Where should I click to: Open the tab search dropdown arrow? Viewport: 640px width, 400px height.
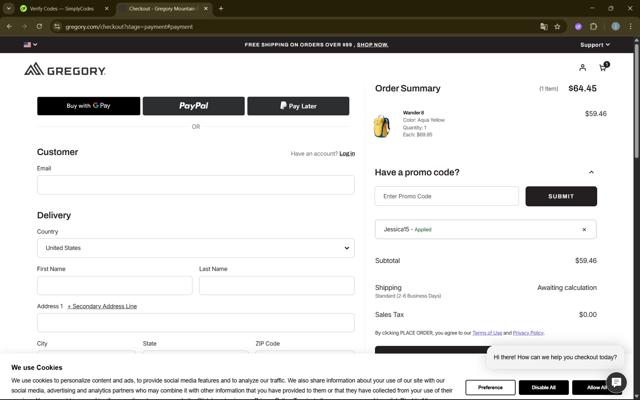pos(9,8)
